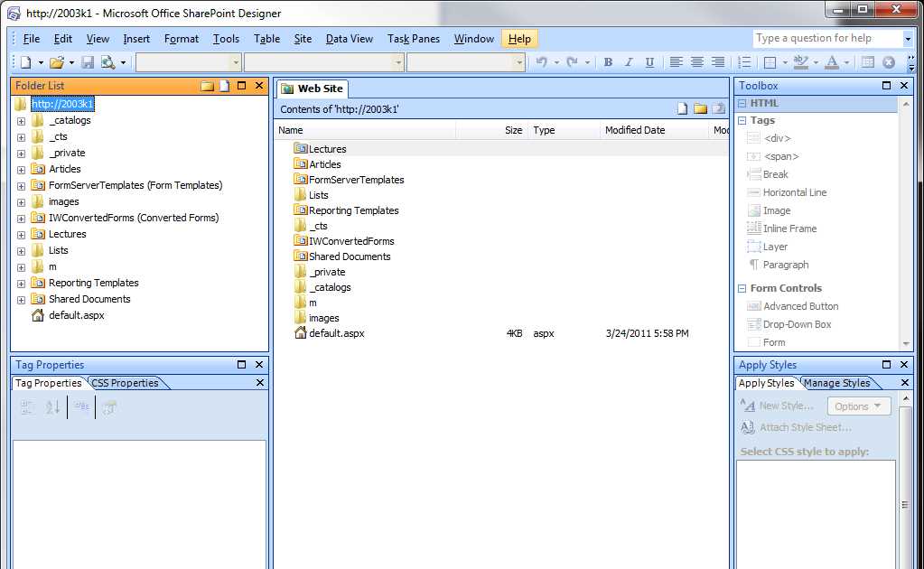924x569 pixels.
Task: Collapse the Tags category in the Toolbox
Action: click(x=742, y=120)
